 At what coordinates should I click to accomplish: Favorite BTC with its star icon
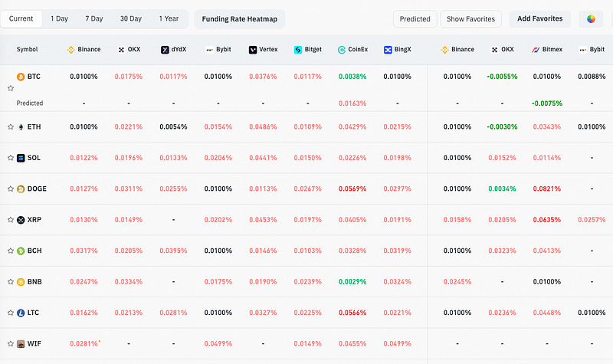tap(11, 88)
